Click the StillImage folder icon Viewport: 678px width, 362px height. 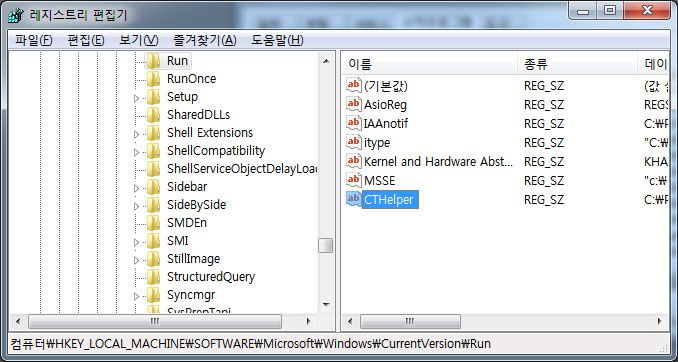tap(153, 259)
